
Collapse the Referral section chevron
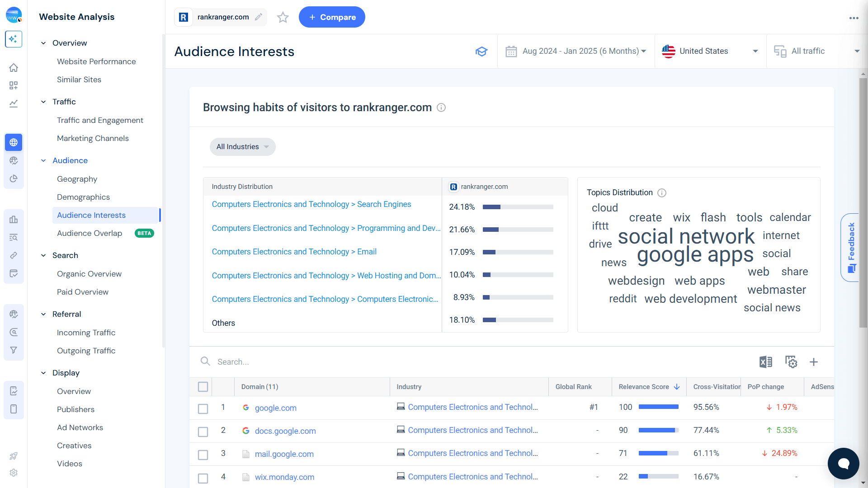point(43,314)
